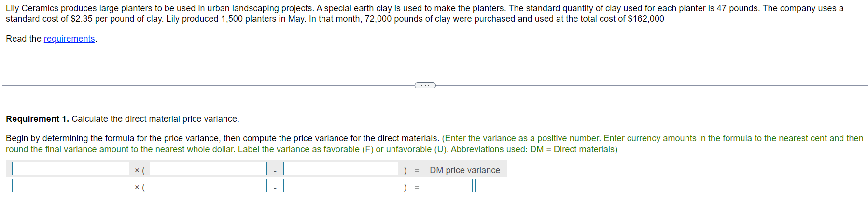Click bottom row box after the open parenthesis

point(208,186)
